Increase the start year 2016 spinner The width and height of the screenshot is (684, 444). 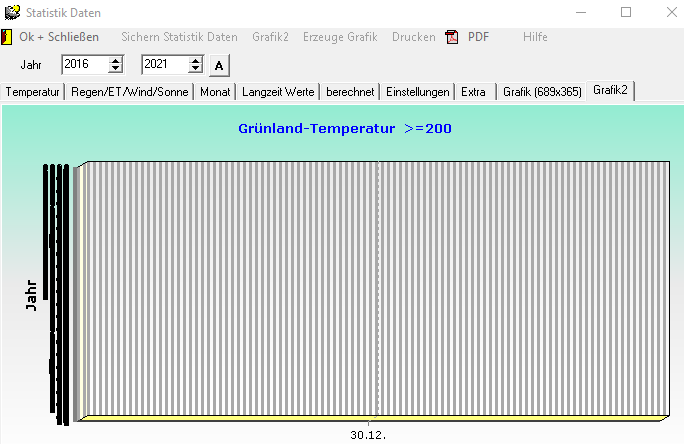tap(116, 61)
